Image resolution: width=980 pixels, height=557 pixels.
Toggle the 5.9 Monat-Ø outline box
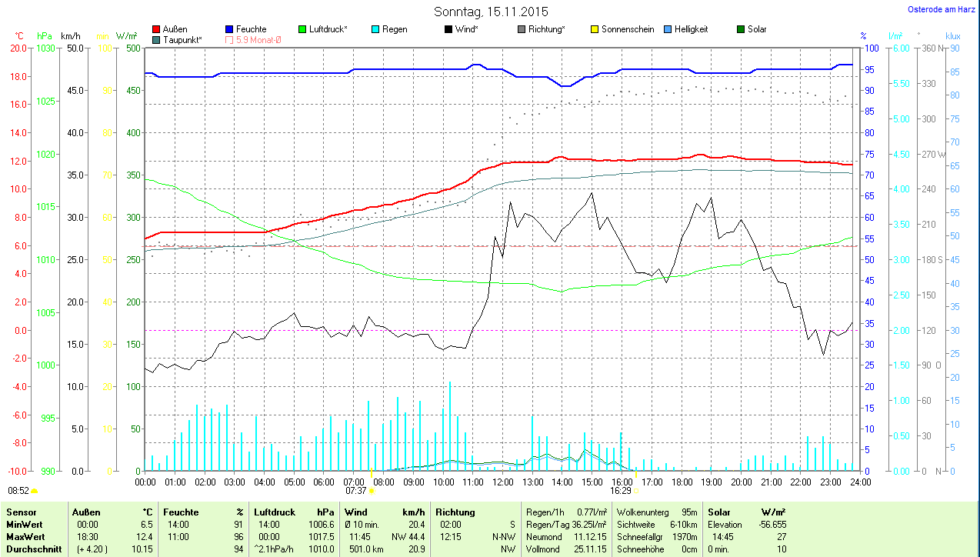(229, 39)
